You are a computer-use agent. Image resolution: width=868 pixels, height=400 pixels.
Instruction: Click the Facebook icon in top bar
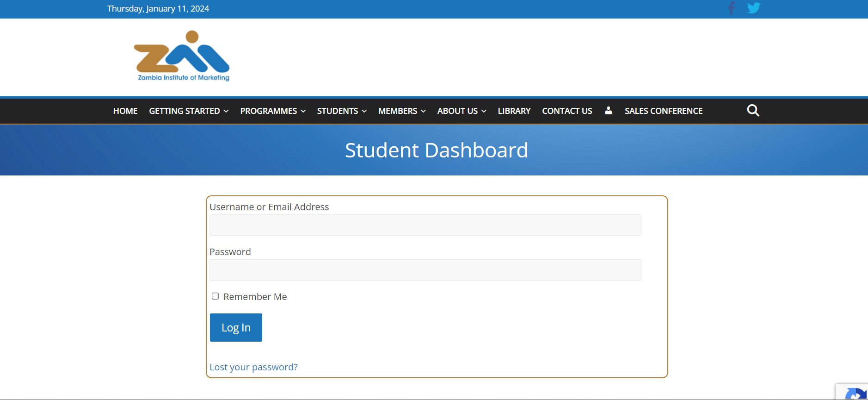[x=731, y=8]
